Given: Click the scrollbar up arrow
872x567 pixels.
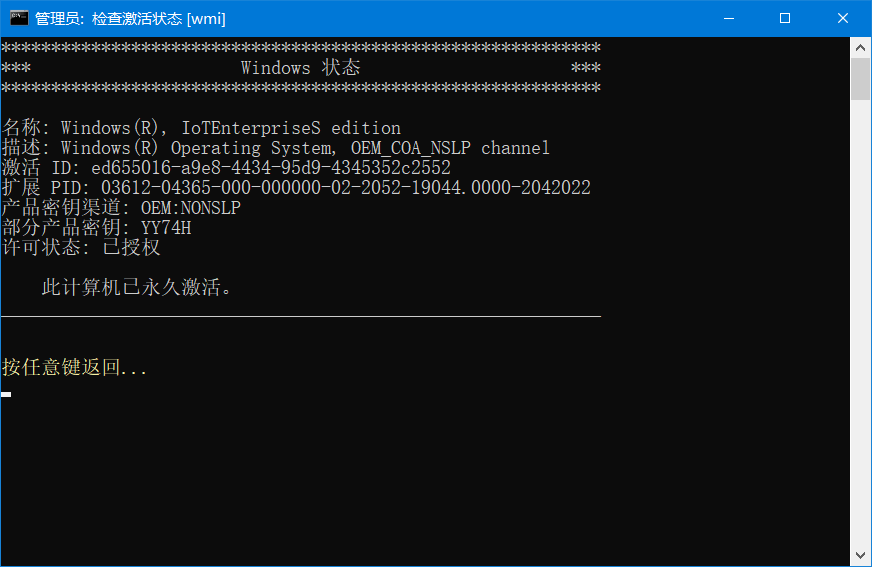Looking at the screenshot, I should pos(861,46).
